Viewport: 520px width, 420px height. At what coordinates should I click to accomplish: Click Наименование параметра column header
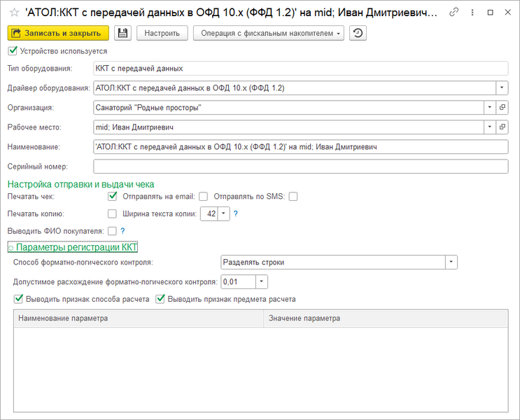(139, 318)
